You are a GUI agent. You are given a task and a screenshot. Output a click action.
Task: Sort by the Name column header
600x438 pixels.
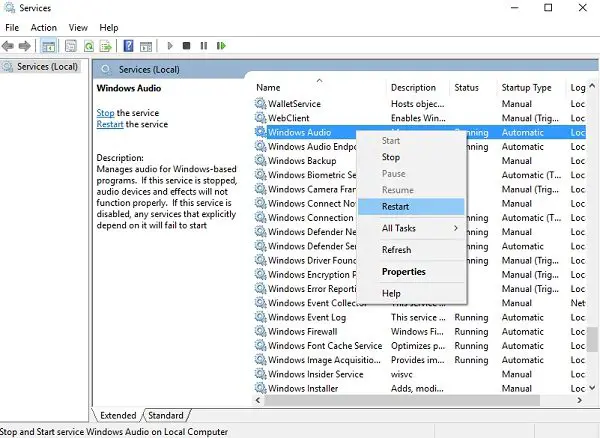point(320,88)
